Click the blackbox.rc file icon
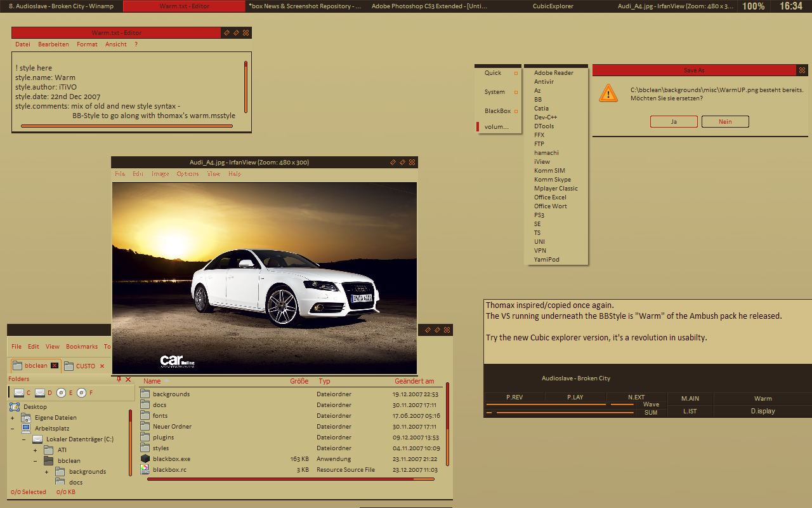Screen dimensions: 812x508 click(145, 469)
